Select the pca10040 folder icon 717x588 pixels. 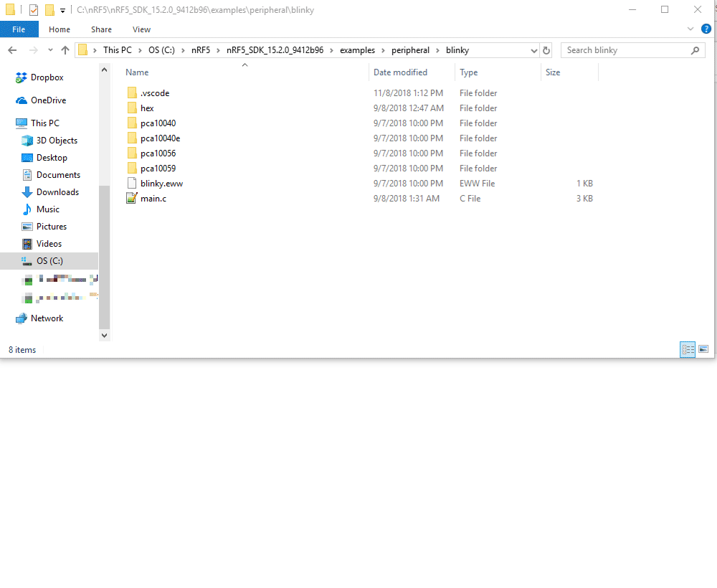click(132, 123)
